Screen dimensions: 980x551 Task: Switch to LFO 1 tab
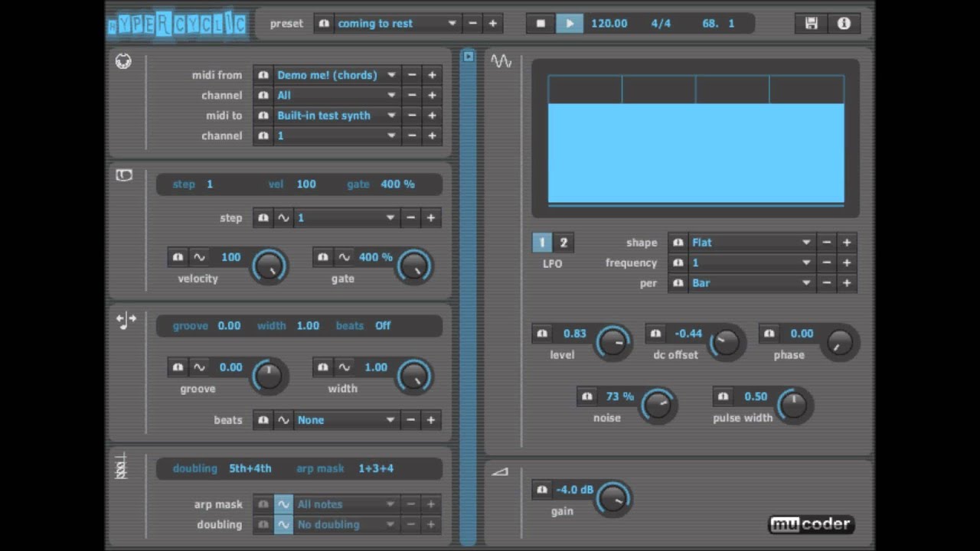(x=542, y=243)
